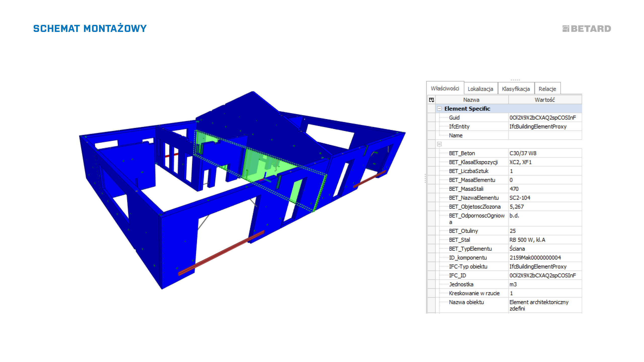Select the Jednostka property
644x362 pixels.
(461, 284)
